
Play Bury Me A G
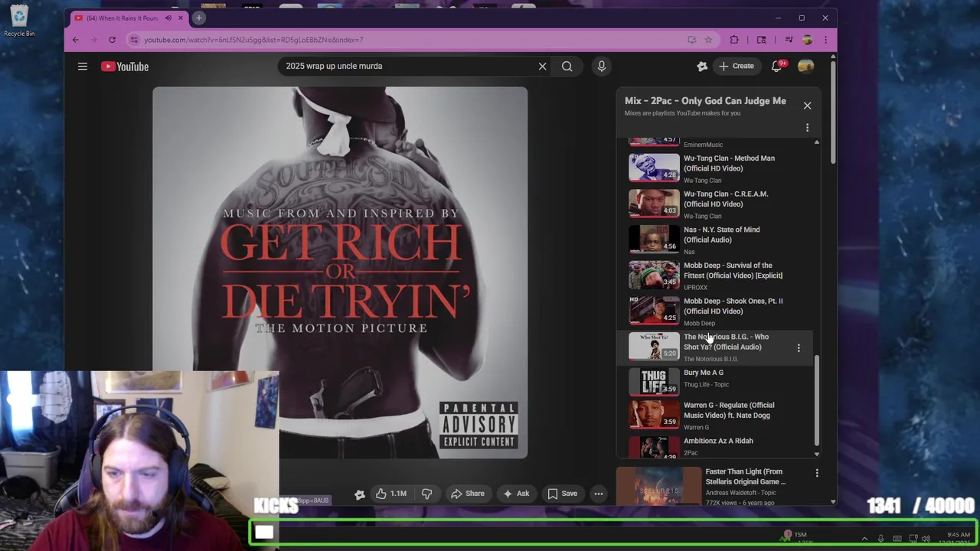click(x=704, y=373)
